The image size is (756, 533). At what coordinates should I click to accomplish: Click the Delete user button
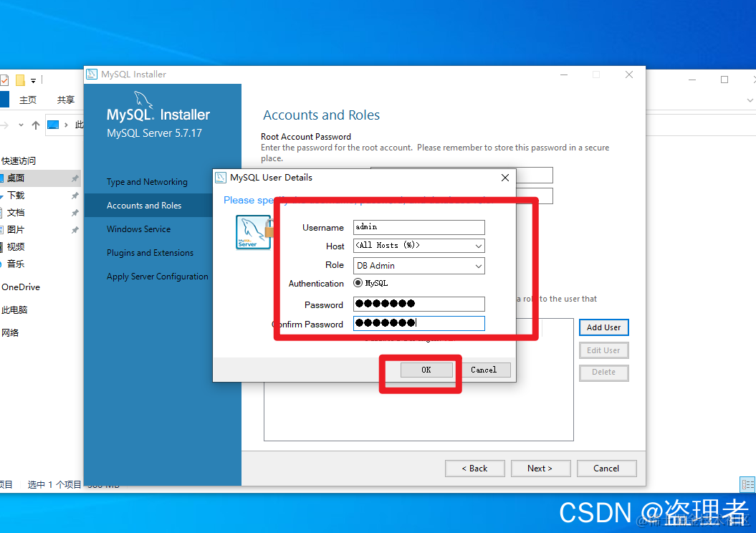[603, 372]
